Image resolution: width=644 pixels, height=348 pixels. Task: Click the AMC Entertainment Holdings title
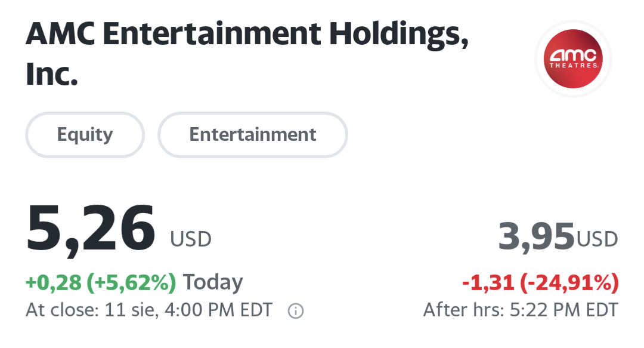(x=246, y=37)
